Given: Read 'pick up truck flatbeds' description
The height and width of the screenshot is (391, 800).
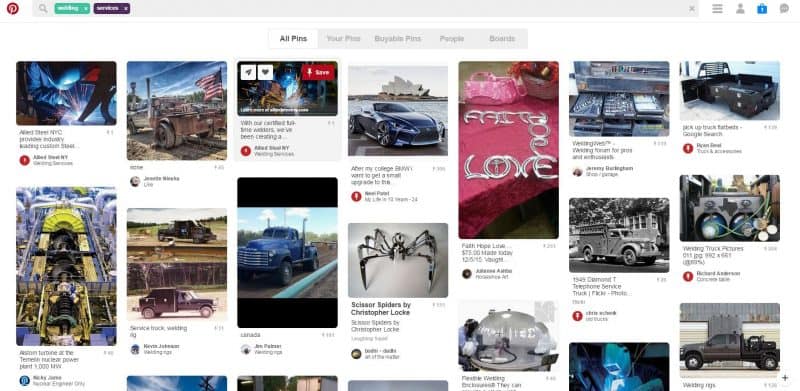Looking at the screenshot, I should (712, 131).
